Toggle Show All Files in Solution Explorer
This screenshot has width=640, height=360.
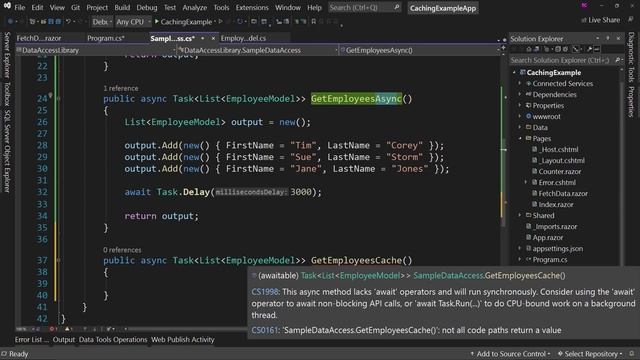(x=565, y=49)
